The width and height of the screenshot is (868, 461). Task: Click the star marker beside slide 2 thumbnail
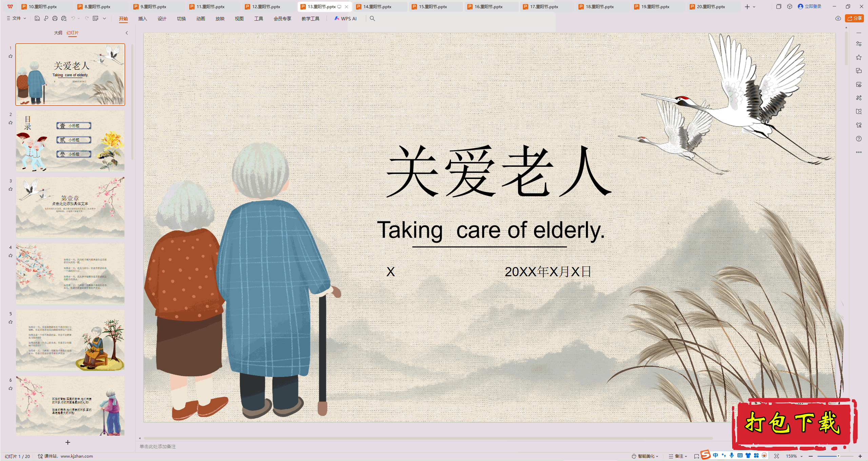pyautogui.click(x=11, y=123)
